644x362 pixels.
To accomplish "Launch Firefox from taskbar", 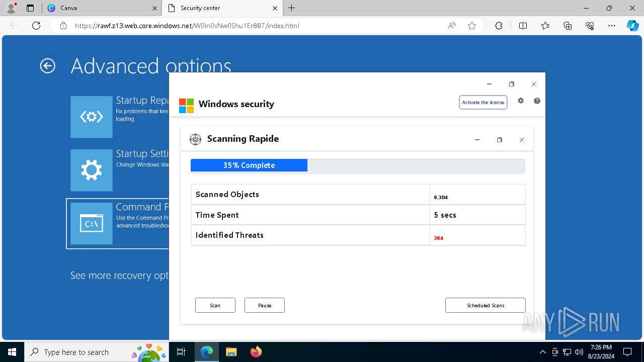I will click(256, 352).
